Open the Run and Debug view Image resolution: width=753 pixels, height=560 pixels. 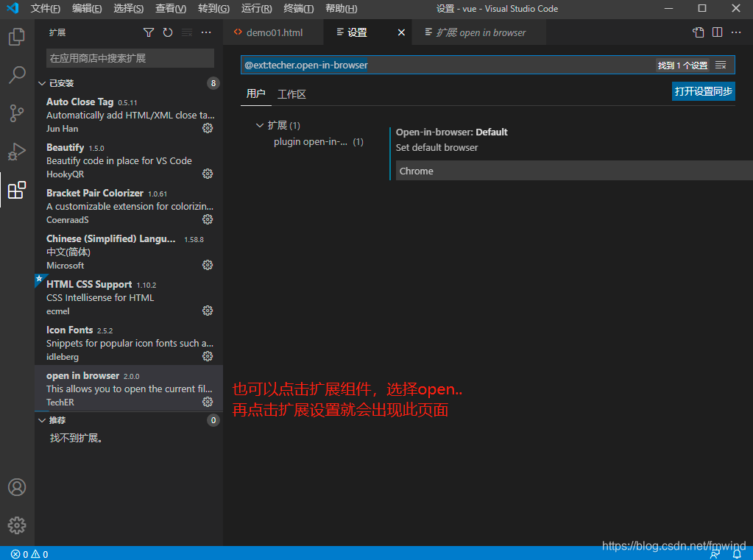tap(17, 152)
